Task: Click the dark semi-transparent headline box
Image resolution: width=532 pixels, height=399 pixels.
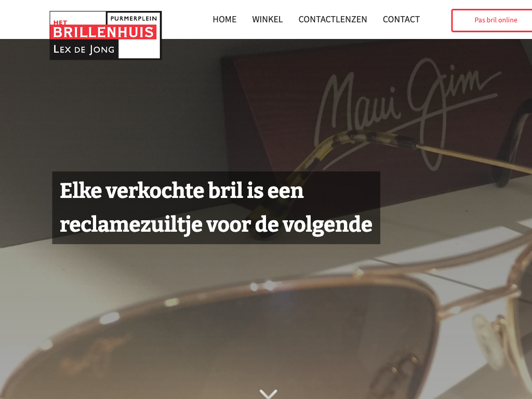Action: tap(216, 208)
